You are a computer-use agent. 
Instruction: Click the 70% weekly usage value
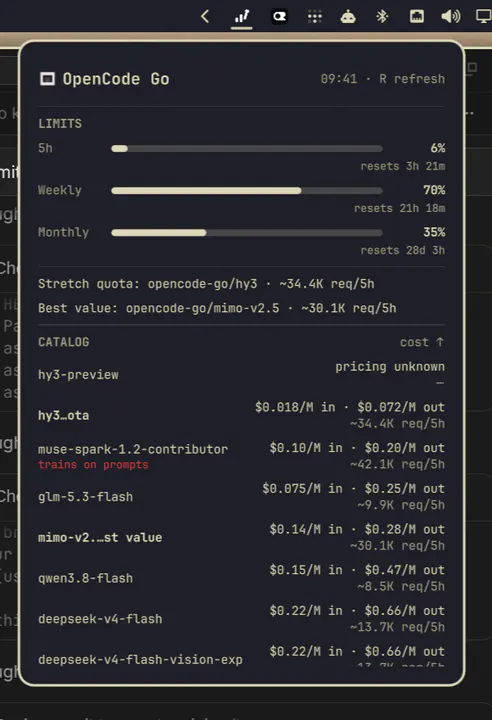point(434,190)
